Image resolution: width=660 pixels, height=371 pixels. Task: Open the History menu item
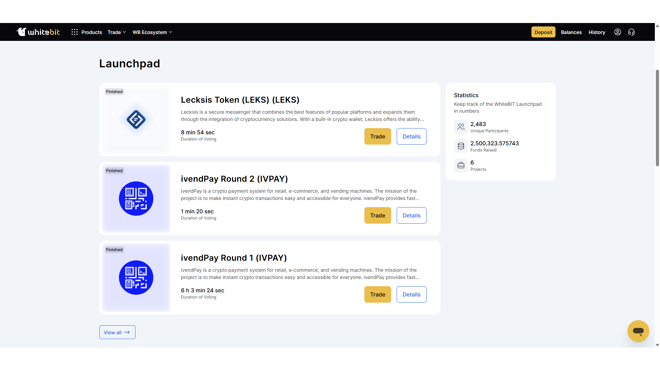point(596,32)
